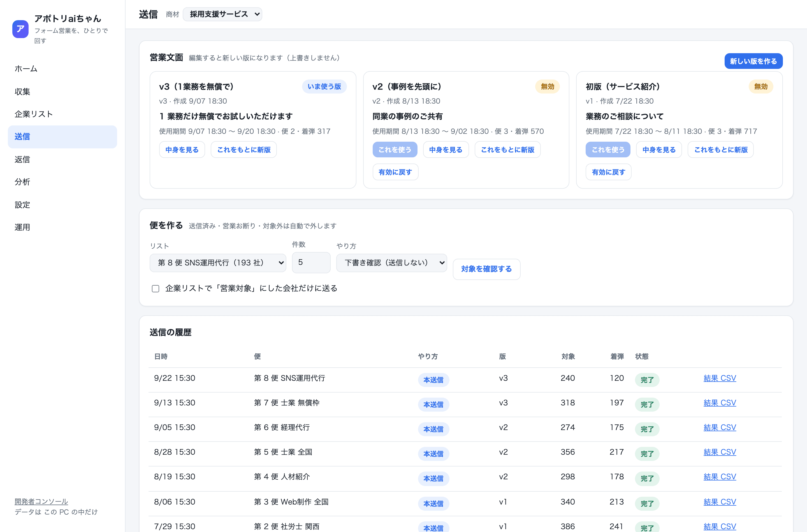This screenshot has height=532, width=807.
Task: Go to 収集 in the sidebar
Action: [x=62, y=91]
